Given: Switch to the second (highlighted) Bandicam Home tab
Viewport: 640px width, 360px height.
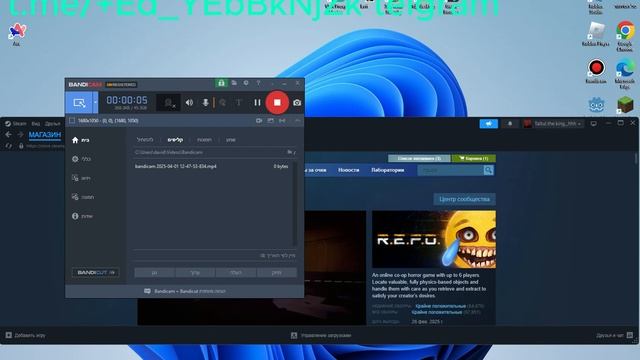Looking at the screenshot, I should (x=176, y=140).
